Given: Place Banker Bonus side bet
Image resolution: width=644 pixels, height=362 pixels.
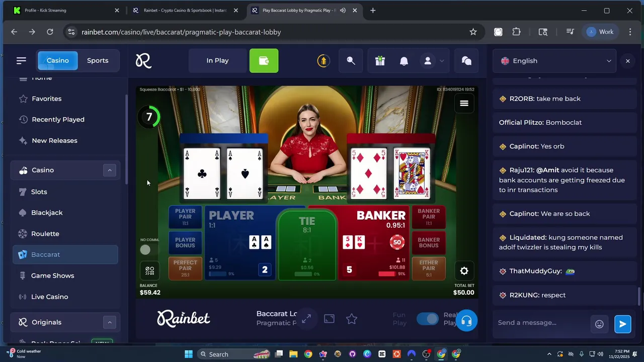Looking at the screenshot, I should 429,242.
